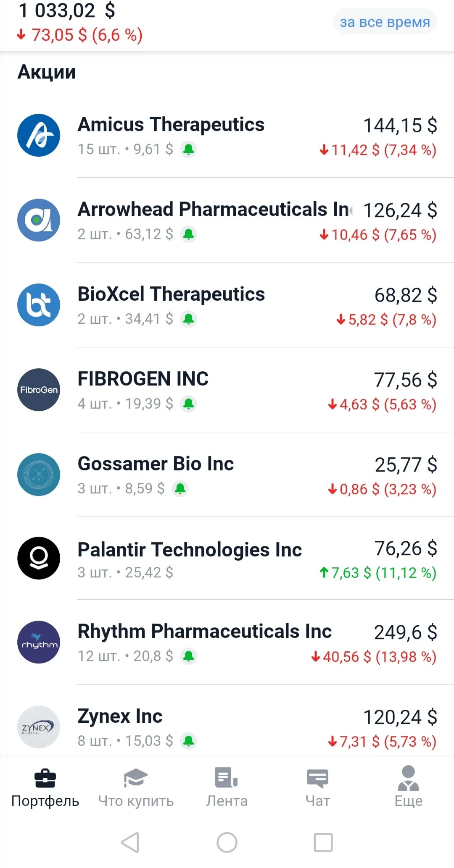Screen dimensions: 454x868
Task: Tap the BioXcel Therapeutics logo icon
Action: [39, 305]
